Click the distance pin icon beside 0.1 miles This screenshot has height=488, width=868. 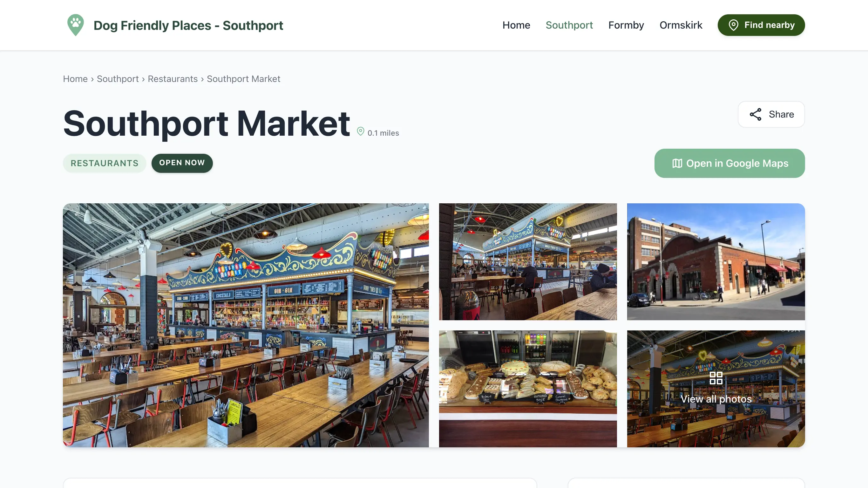tap(360, 132)
